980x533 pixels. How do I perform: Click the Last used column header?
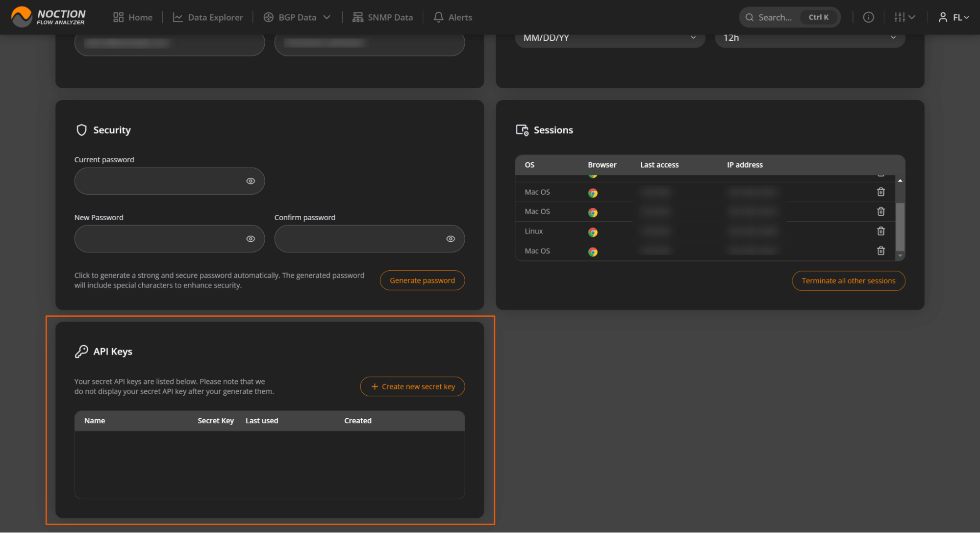(262, 421)
